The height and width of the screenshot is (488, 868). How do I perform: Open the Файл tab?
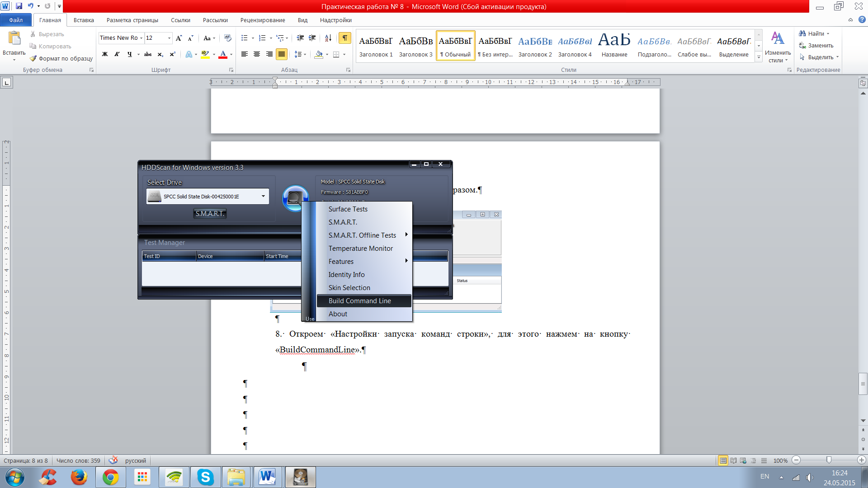tap(16, 20)
